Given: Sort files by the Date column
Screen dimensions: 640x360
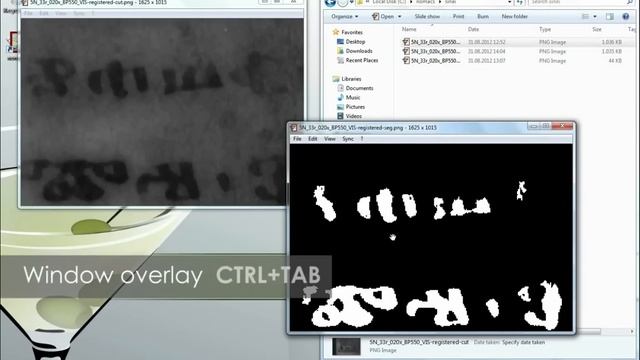Looking at the screenshot, I should (473, 29).
